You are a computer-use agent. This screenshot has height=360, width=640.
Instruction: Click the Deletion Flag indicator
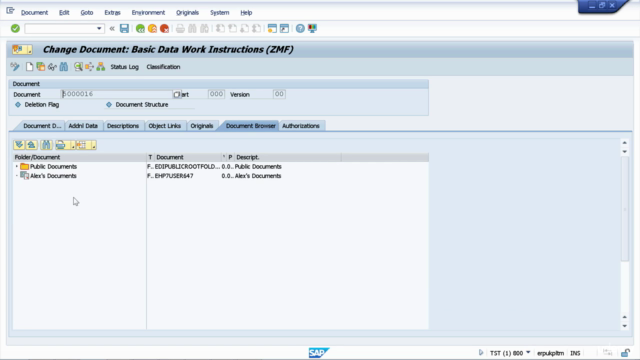coord(18,105)
